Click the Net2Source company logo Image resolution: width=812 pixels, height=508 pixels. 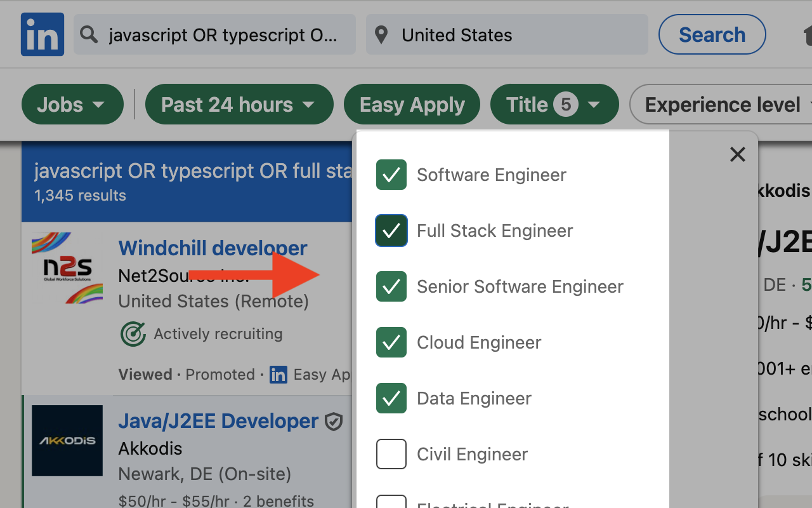click(67, 268)
